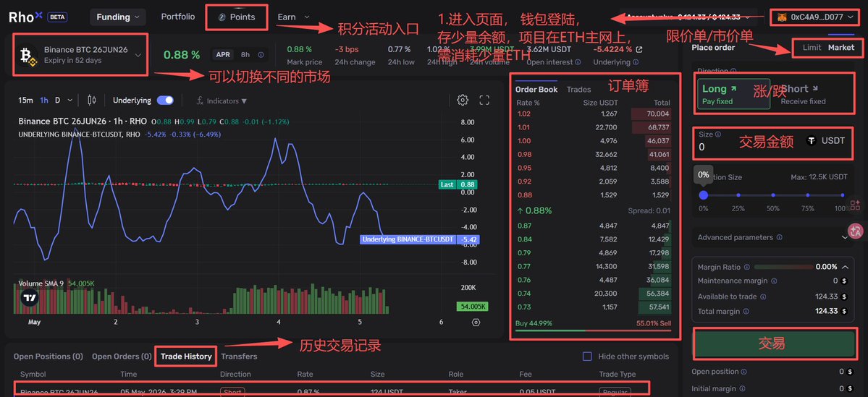Go to the Points page

pyautogui.click(x=237, y=17)
